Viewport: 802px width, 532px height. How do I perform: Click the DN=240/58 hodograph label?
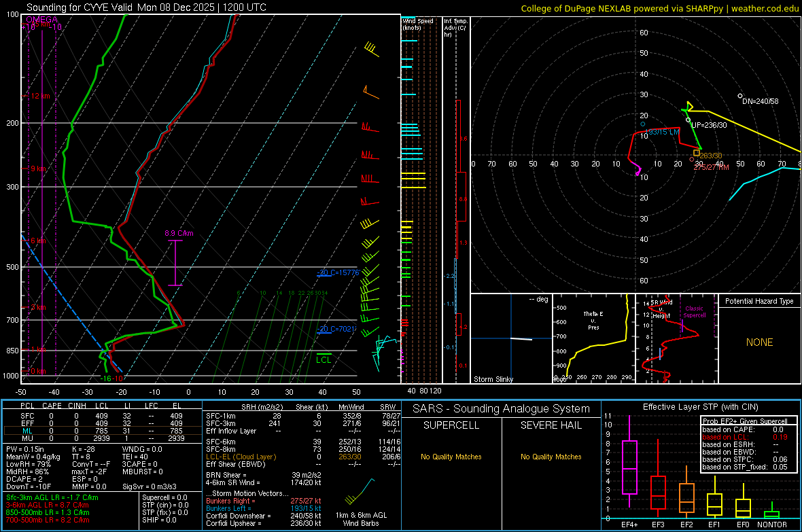coord(760,101)
